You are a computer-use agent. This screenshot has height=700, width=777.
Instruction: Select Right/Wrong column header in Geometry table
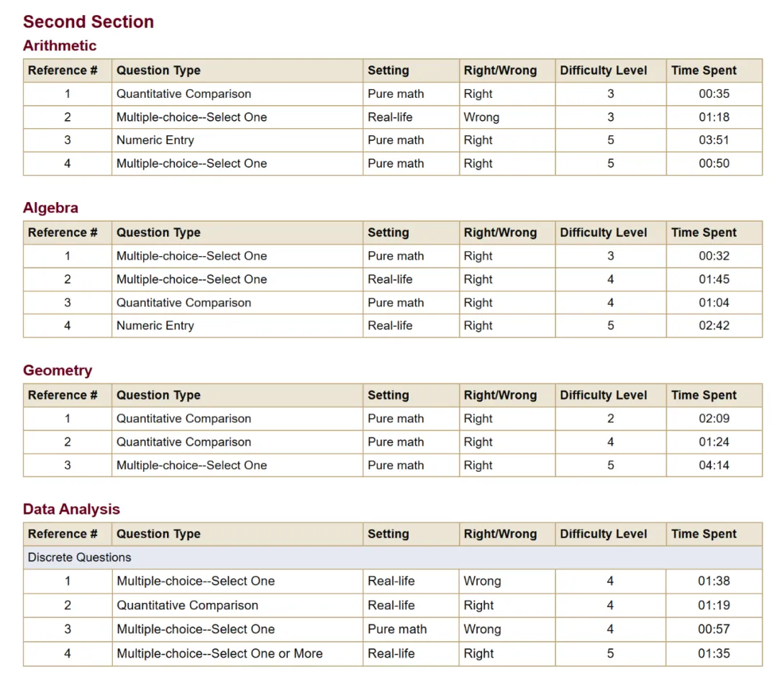tap(500, 395)
